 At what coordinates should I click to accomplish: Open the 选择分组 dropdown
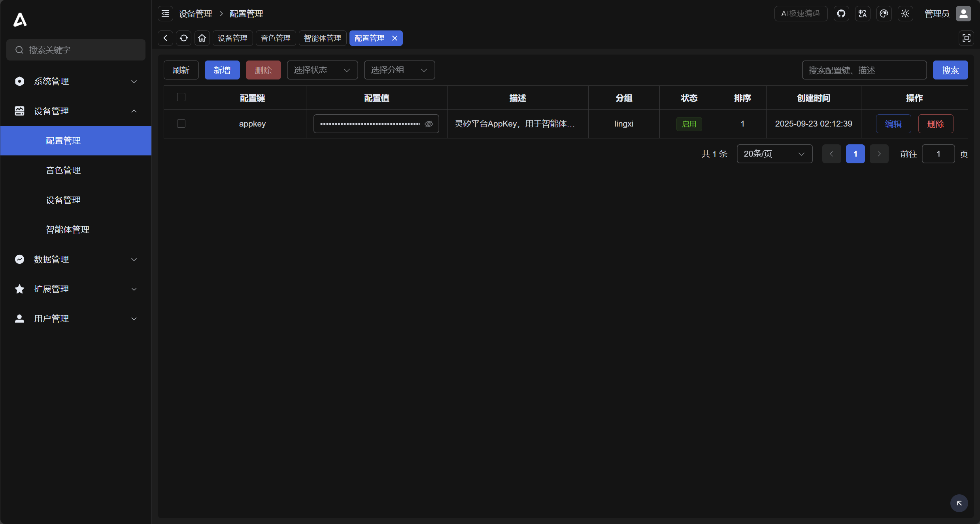click(399, 70)
